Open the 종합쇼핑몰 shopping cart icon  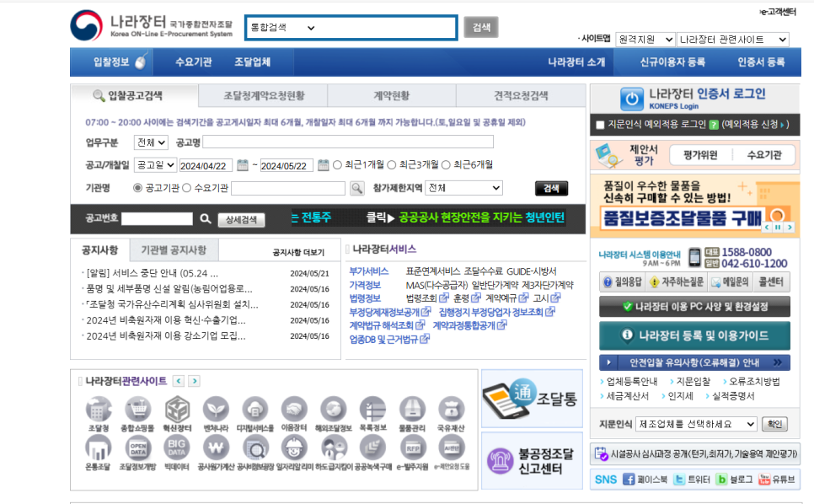137,409
